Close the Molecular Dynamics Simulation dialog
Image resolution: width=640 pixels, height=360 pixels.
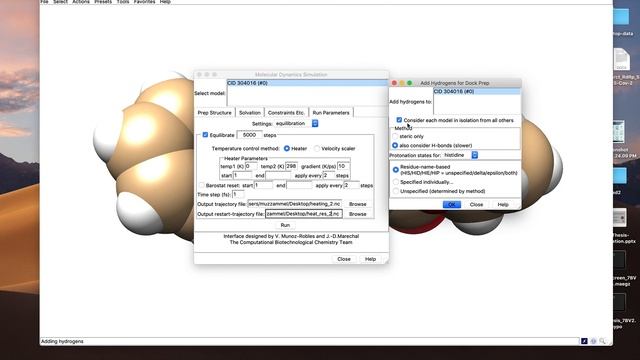[344, 259]
